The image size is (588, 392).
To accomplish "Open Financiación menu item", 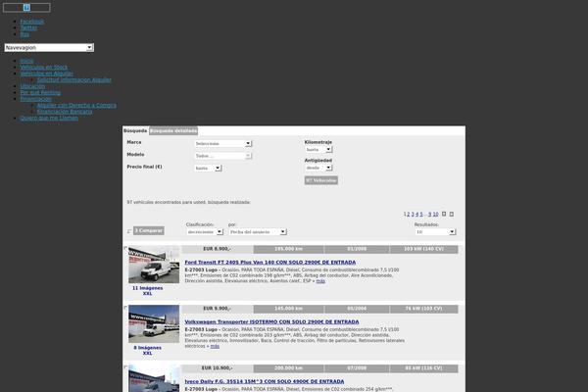I will (x=36, y=99).
